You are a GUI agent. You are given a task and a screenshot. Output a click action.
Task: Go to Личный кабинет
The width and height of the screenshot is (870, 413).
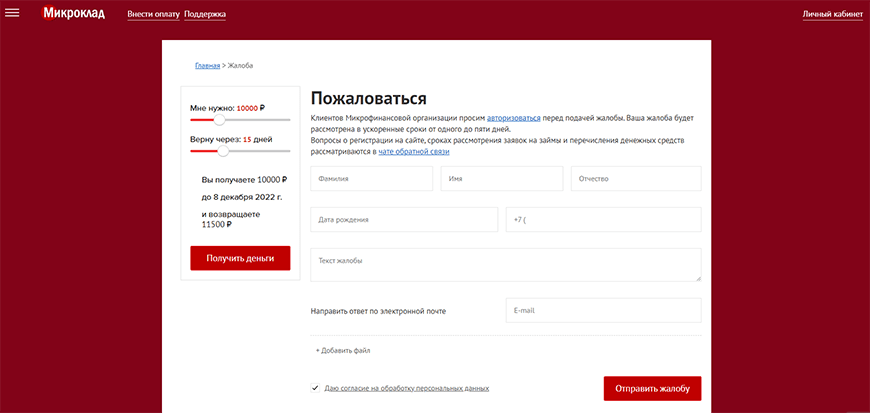click(x=832, y=15)
